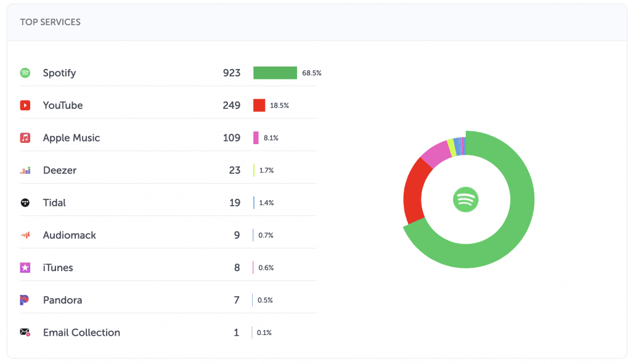The image size is (631, 364).
Task: Select the Tidal service name
Action: [x=54, y=203]
